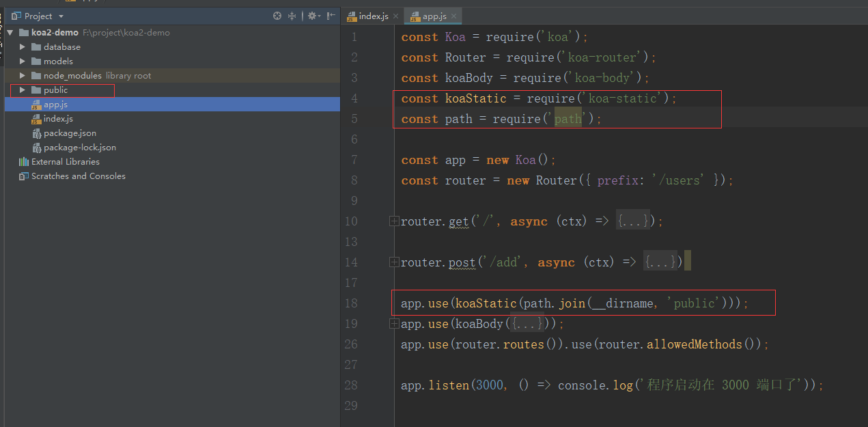Image resolution: width=868 pixels, height=427 pixels.
Task: Click the koa2-demo project root name
Action: pyautogui.click(x=55, y=33)
